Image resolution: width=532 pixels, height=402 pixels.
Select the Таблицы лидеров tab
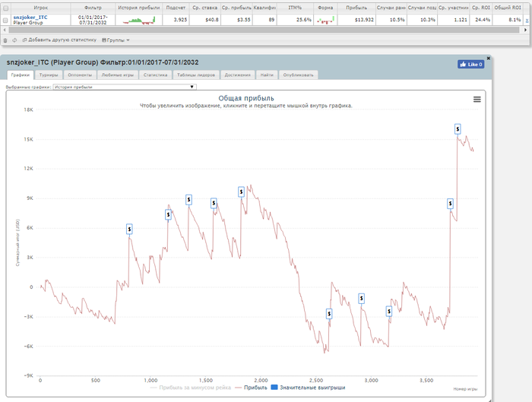click(196, 75)
